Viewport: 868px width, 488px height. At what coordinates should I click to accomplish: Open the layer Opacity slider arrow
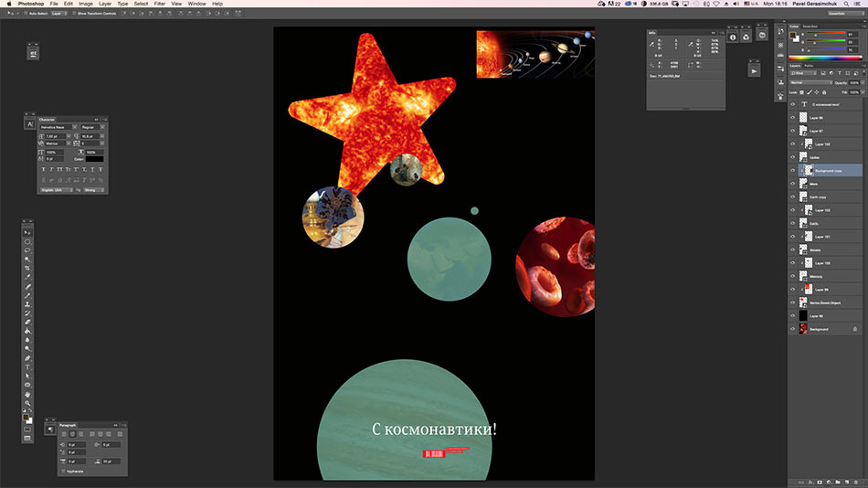[x=863, y=82]
